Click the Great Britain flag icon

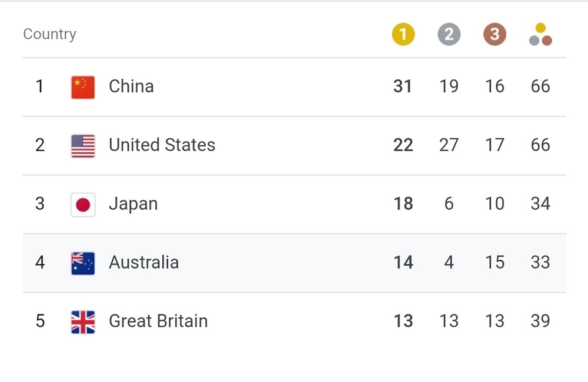point(83,322)
